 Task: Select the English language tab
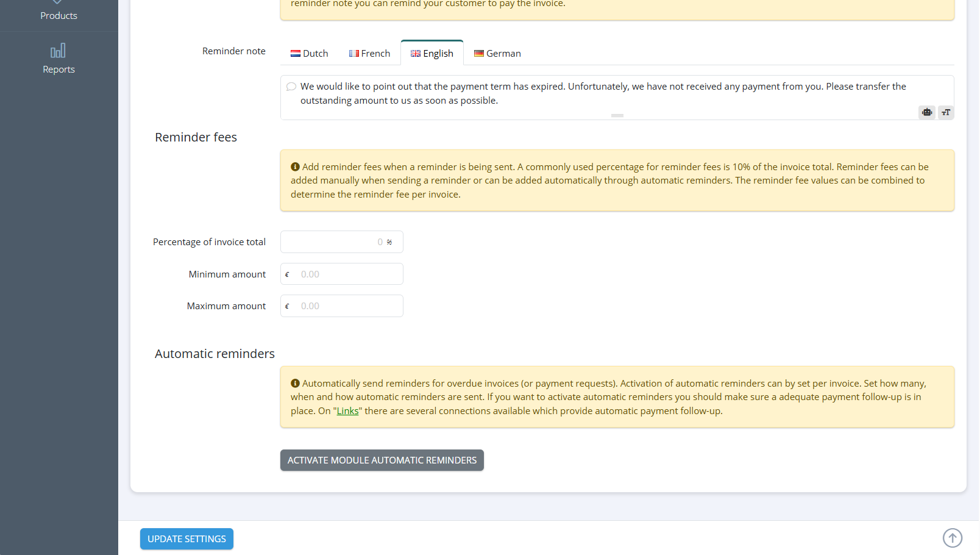432,53
